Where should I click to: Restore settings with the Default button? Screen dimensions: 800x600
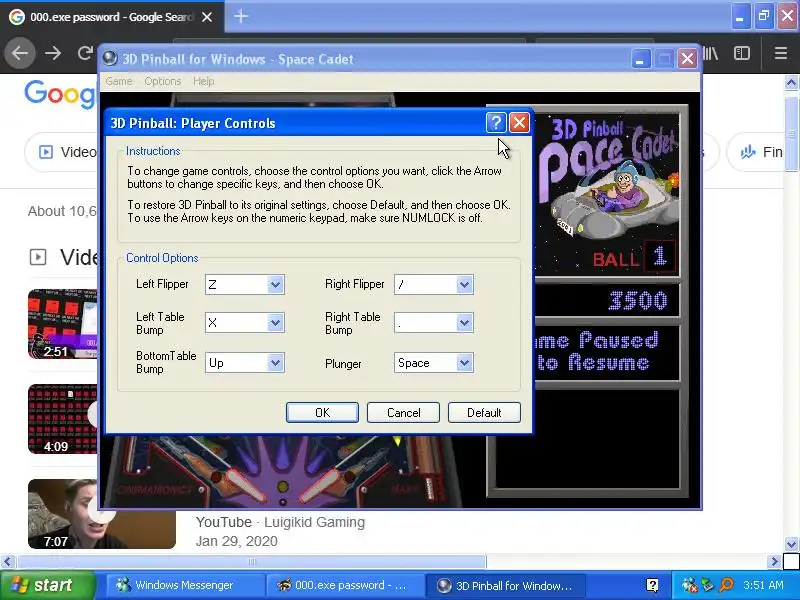[484, 412]
